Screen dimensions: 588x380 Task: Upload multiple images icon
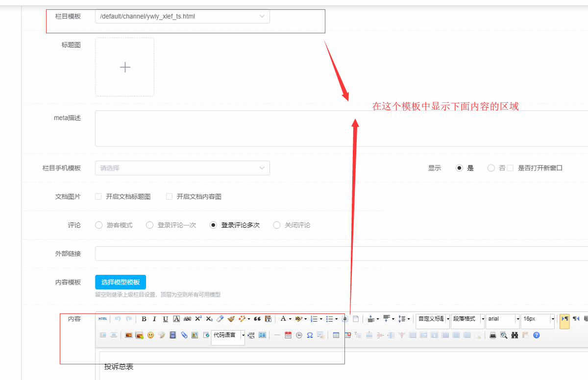pyautogui.click(x=140, y=335)
